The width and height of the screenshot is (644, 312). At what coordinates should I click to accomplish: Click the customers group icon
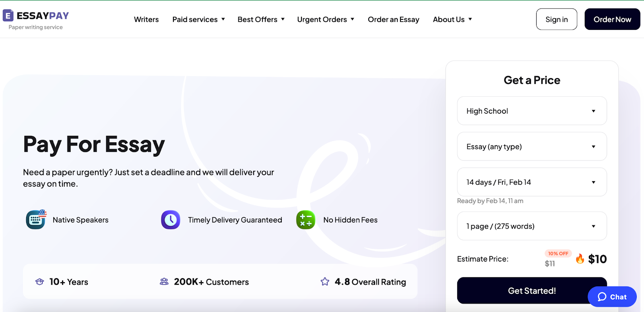[164, 281]
